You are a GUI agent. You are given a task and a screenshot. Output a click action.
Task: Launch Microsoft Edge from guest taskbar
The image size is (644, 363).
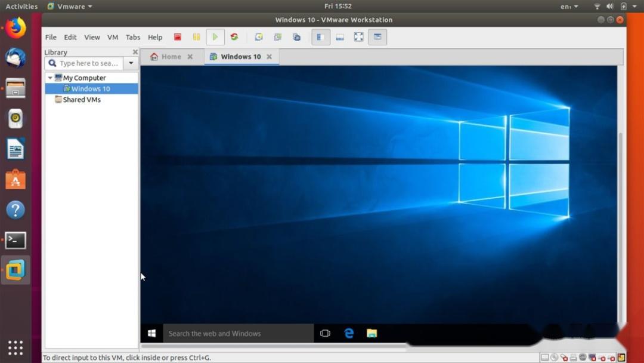tap(349, 333)
